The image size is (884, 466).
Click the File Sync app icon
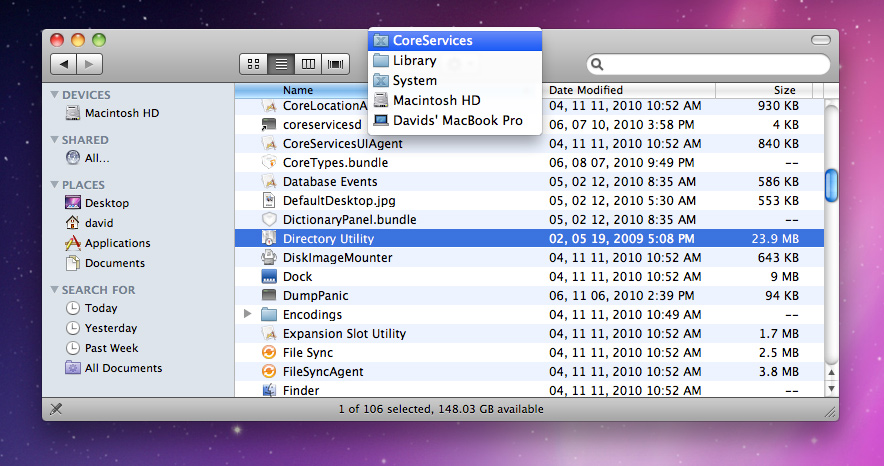point(268,353)
